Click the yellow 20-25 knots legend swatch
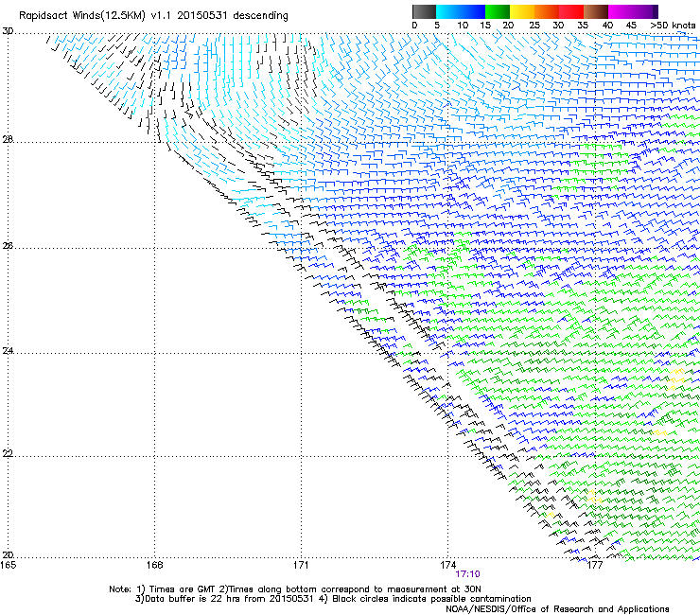 click(x=521, y=11)
